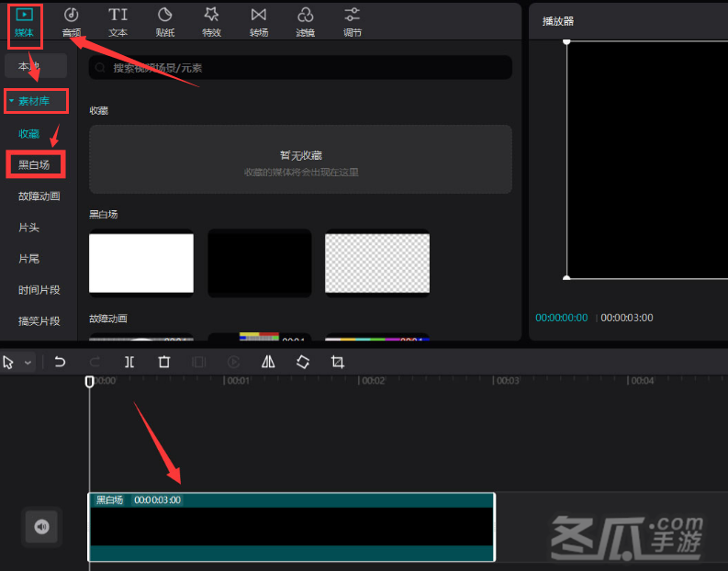Screen dimensions: 728x571
Task: Open the 转场 transitions tab
Action: tap(259, 22)
